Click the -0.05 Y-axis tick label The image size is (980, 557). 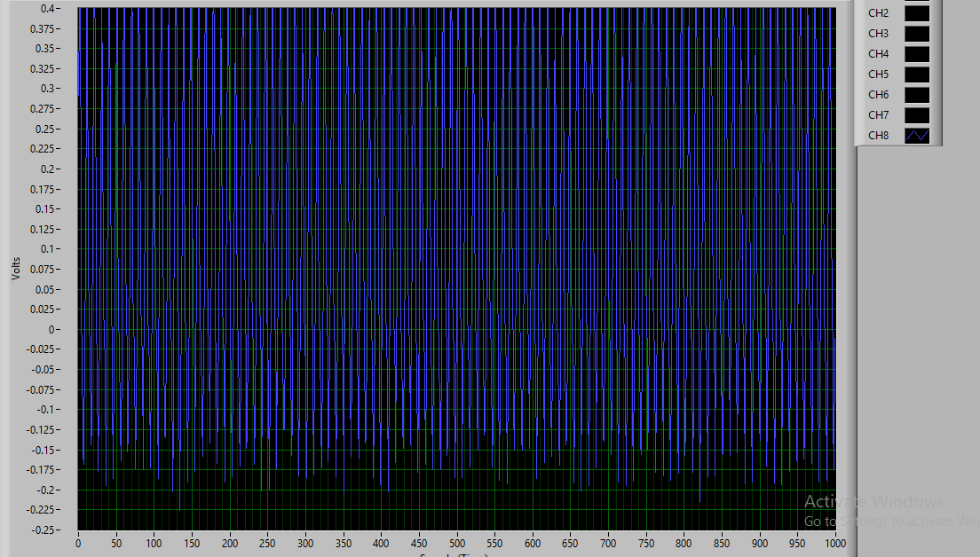click(43, 370)
